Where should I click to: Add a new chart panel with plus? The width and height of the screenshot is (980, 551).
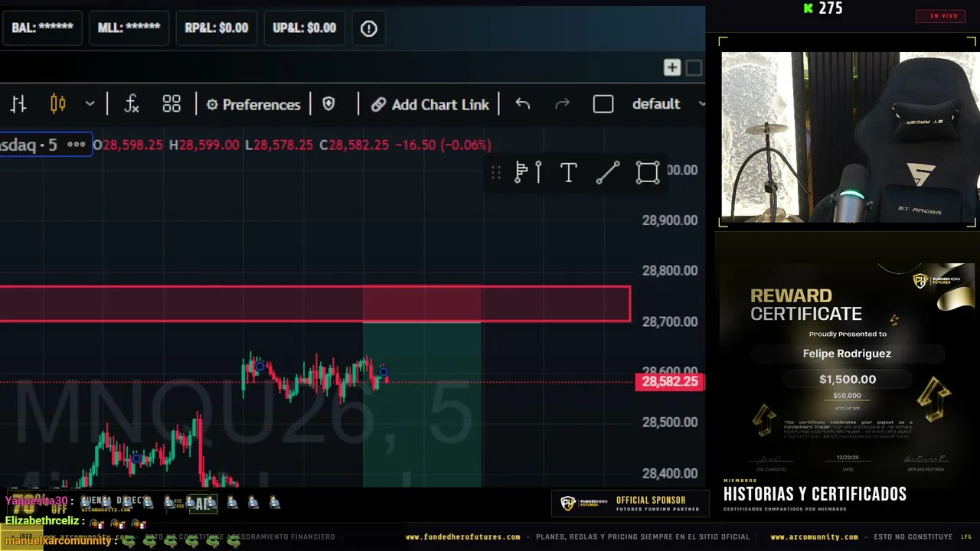click(671, 67)
